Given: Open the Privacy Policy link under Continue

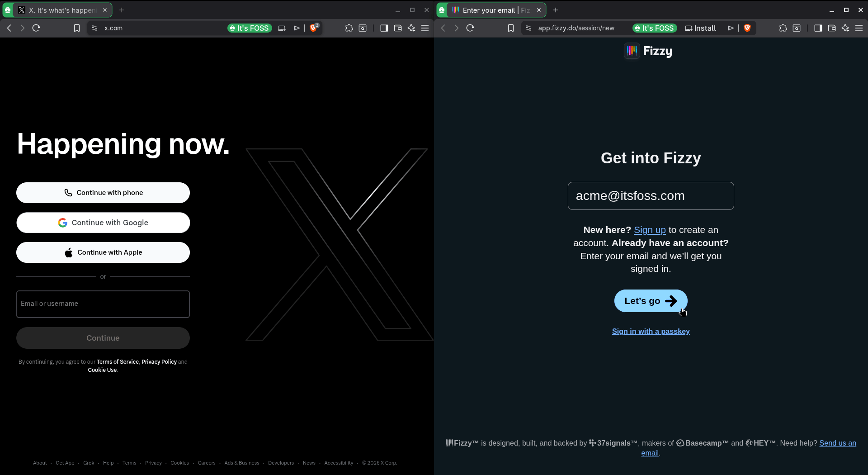Looking at the screenshot, I should click(159, 362).
